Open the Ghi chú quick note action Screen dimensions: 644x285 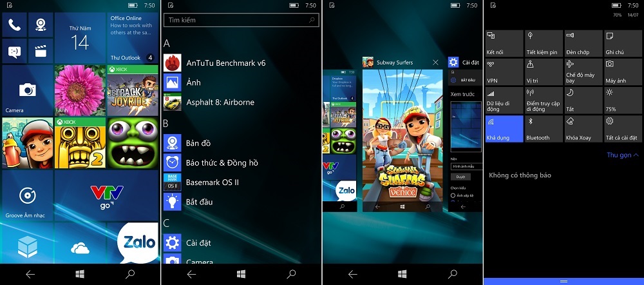coord(623,43)
